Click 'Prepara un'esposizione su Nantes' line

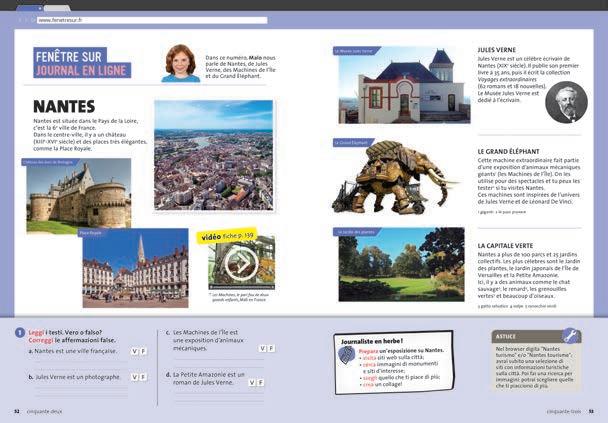click(401, 350)
